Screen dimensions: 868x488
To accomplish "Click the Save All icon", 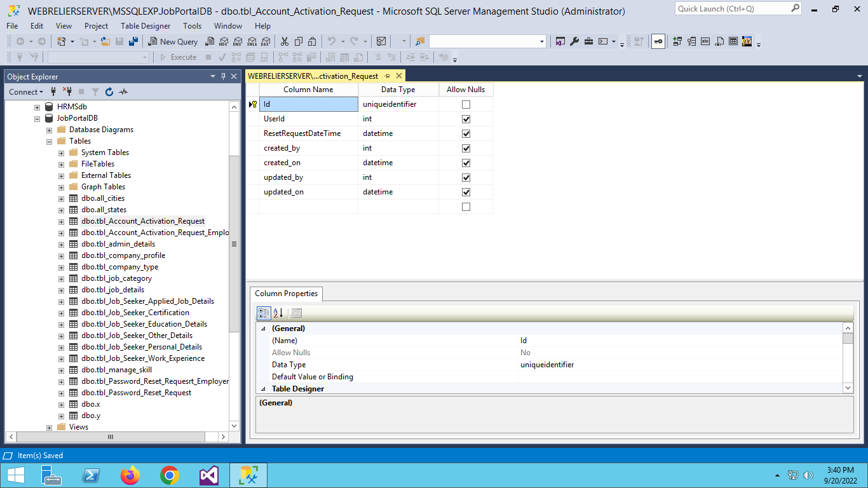I will tap(133, 41).
